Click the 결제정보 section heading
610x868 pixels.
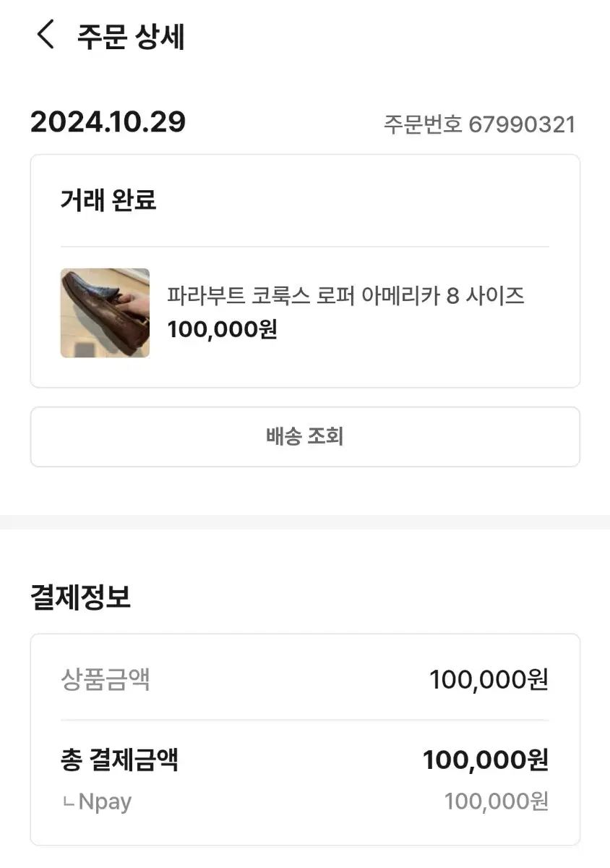click(x=80, y=597)
